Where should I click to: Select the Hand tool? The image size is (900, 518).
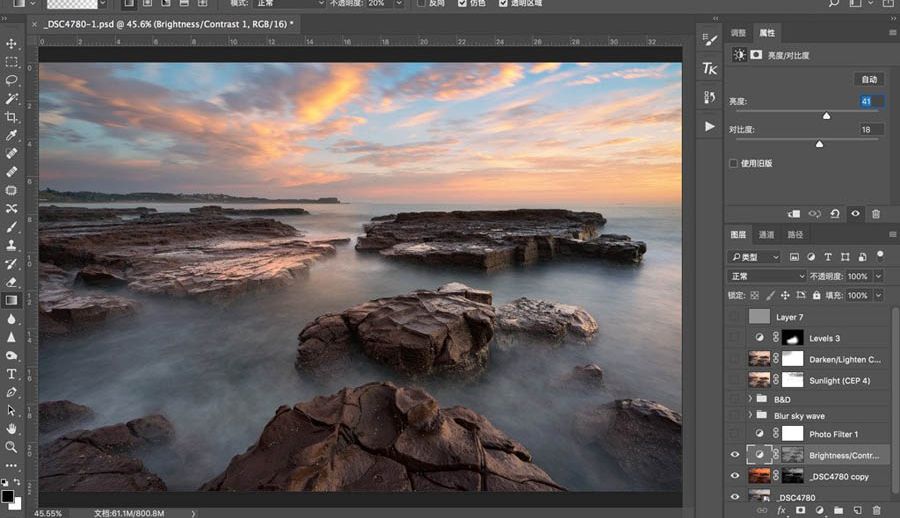[11, 429]
